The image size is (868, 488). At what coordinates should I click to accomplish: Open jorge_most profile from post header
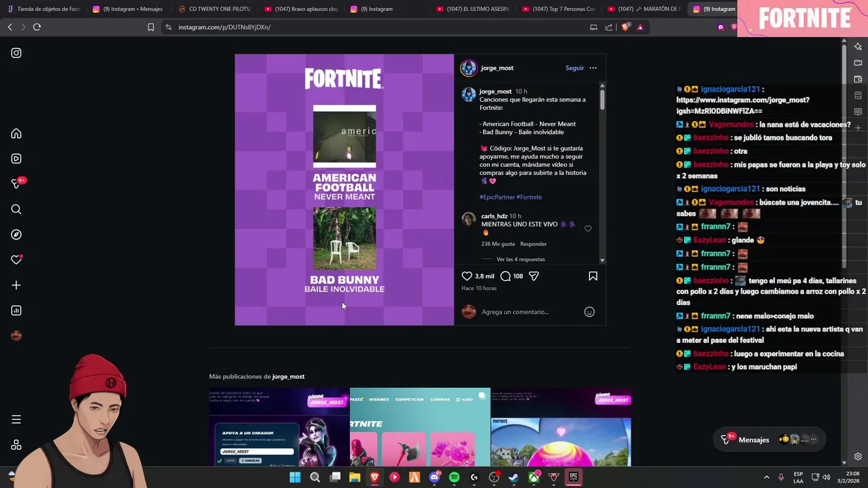tap(497, 68)
